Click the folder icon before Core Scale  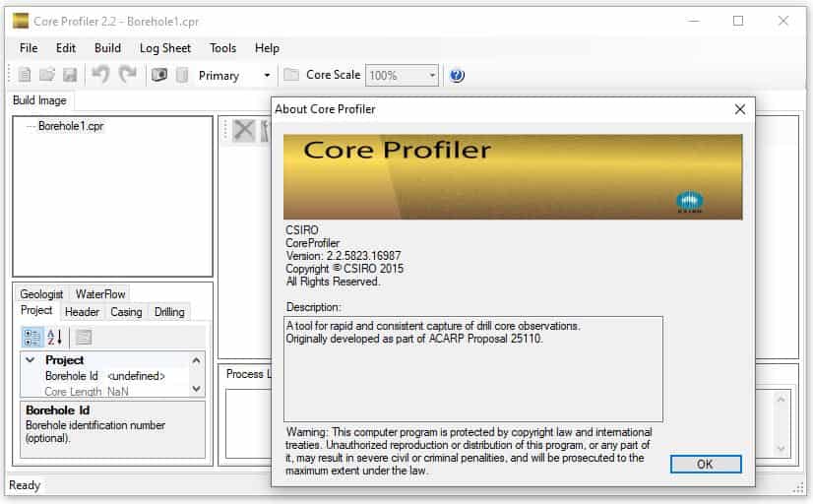291,75
